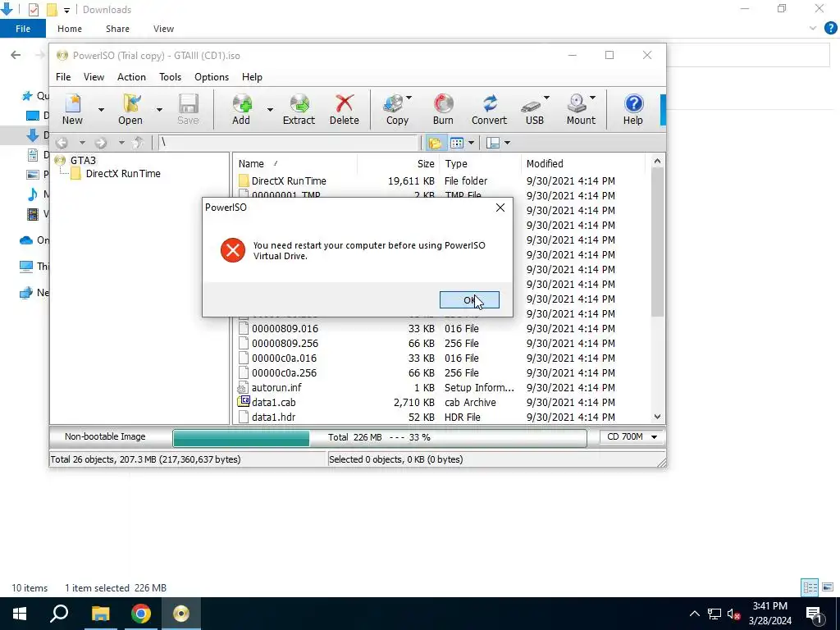The width and height of the screenshot is (840, 630).
Task: Click the taskbar search icon
Action: 59,614
